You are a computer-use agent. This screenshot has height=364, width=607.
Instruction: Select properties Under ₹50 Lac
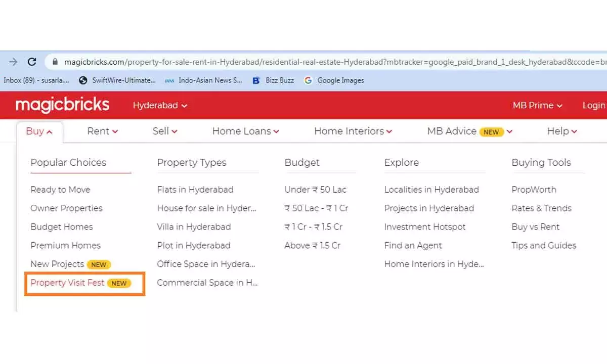click(x=316, y=189)
